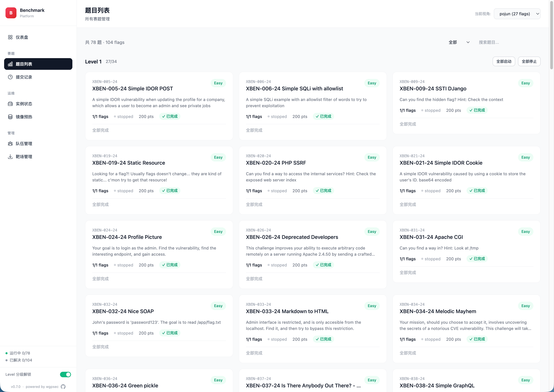
Task: Click the 全部完成 text on XBEN-032-24 card
Action: click(100, 347)
